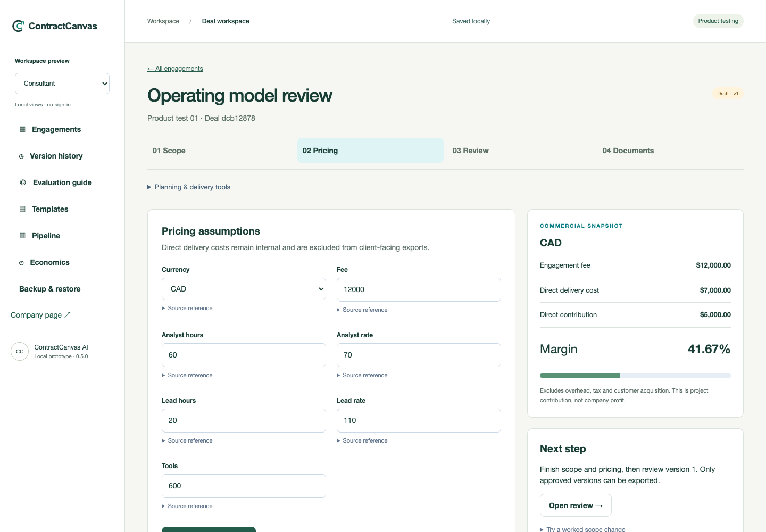Click the Pipeline columns icon

22,236
